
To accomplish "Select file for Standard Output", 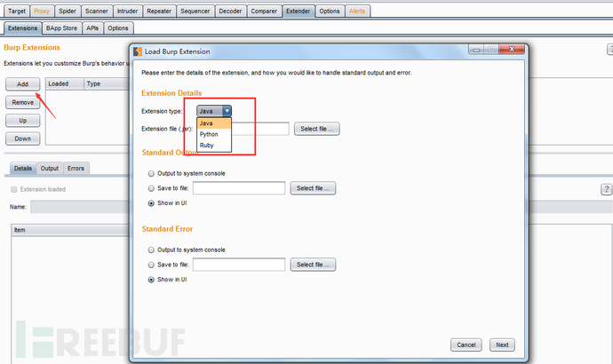I will [313, 188].
